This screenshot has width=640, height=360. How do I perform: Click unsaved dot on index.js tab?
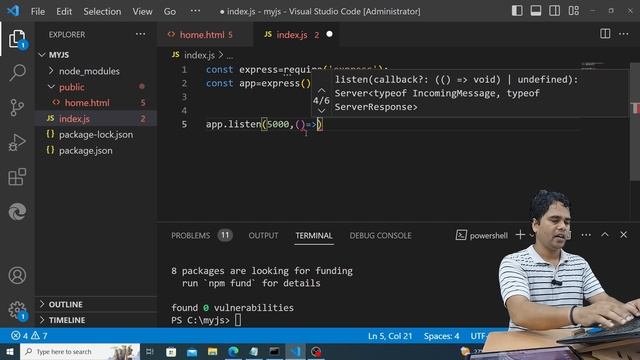[x=329, y=34]
